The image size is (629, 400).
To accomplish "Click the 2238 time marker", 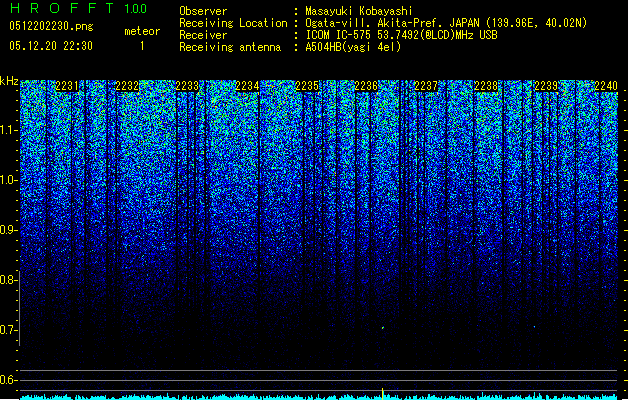I will coord(486,86).
